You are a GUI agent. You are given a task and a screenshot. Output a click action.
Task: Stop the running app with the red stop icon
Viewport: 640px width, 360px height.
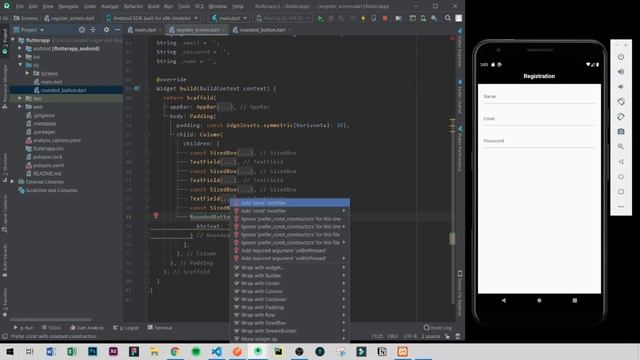385,18
